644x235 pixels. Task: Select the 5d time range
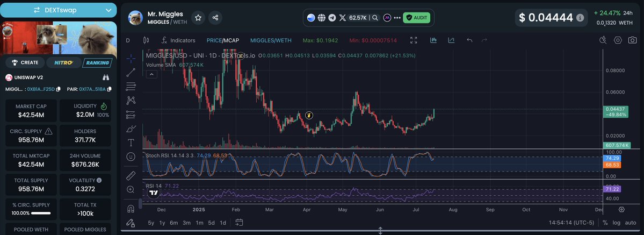[211, 223]
